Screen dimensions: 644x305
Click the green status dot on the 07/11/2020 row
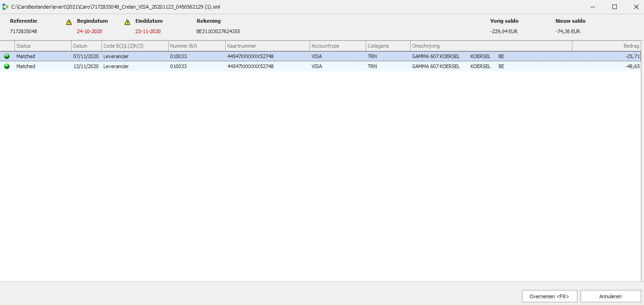point(7,56)
